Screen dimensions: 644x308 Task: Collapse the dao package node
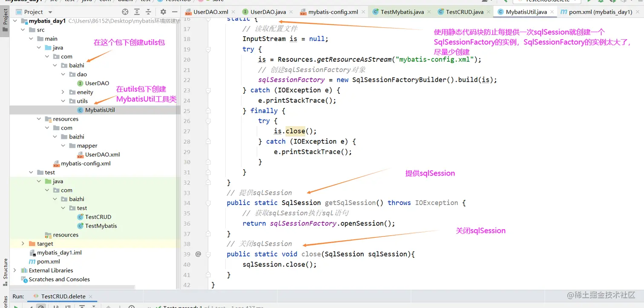[x=63, y=75]
